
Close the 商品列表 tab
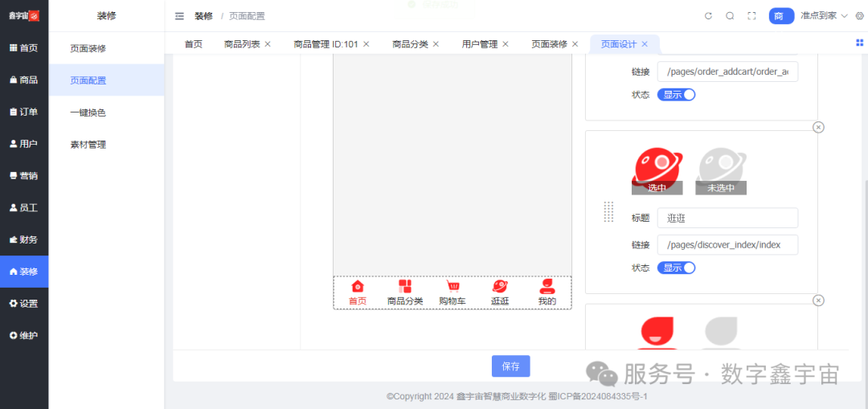(x=268, y=44)
